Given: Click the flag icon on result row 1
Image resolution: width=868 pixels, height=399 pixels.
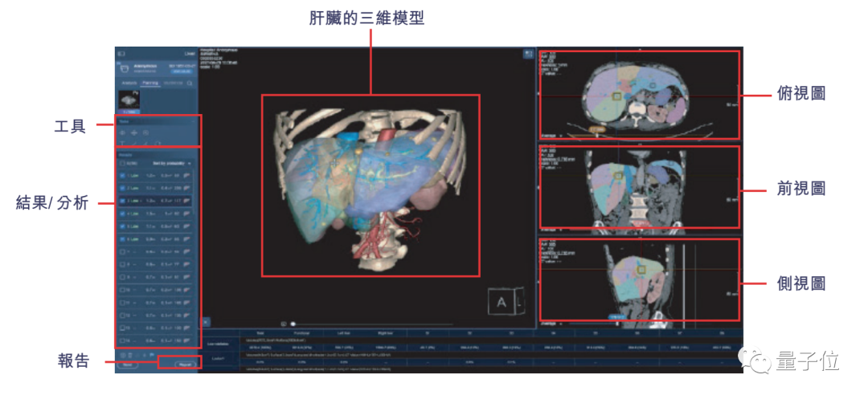Looking at the screenshot, I should (x=187, y=176).
